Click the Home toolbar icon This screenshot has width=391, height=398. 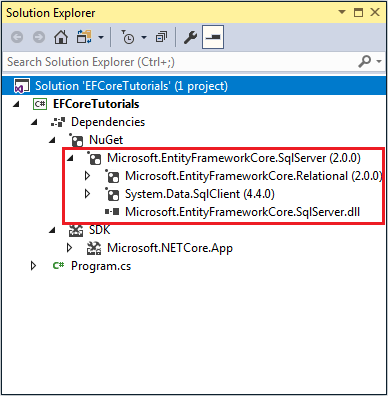pos(61,37)
